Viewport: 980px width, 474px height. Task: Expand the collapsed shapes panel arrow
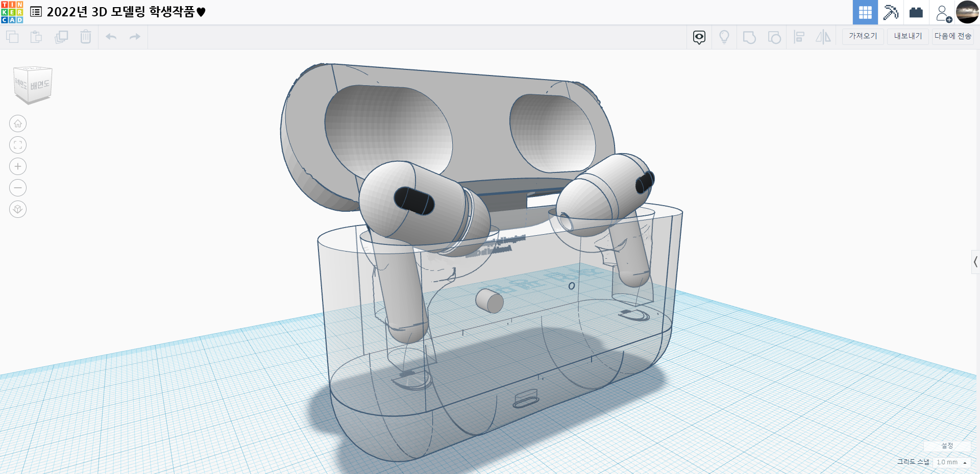tap(975, 262)
